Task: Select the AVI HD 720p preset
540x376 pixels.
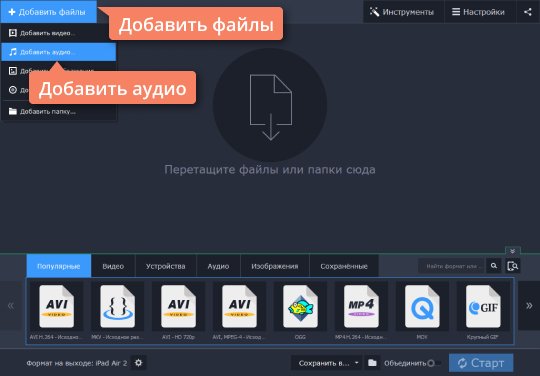Action: (178, 311)
